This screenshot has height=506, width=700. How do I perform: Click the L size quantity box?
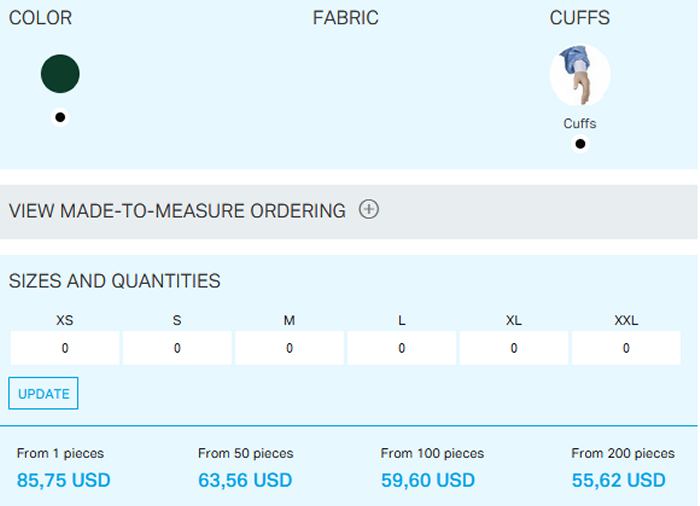click(402, 349)
